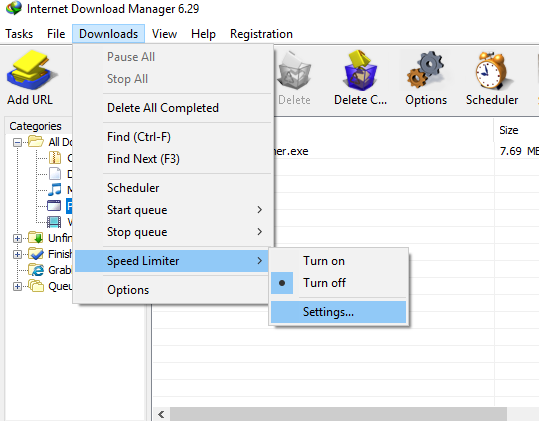
Task: Click the Size column header
Action: (x=516, y=130)
